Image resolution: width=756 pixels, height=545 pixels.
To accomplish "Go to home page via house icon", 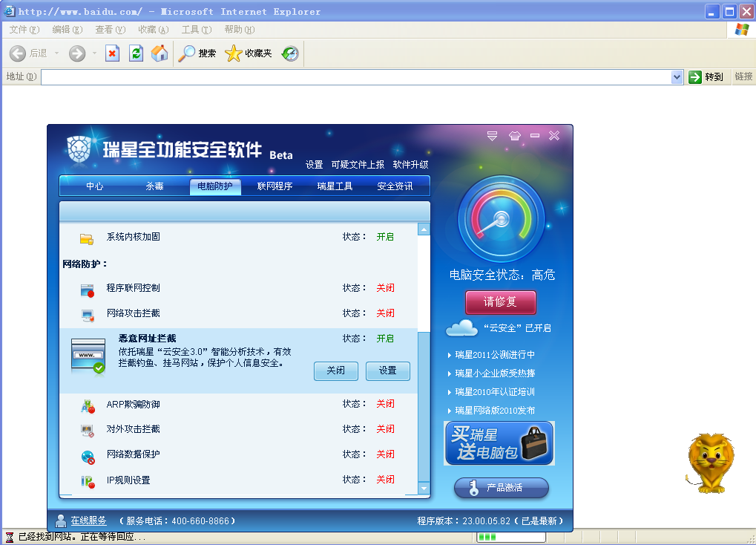I will [x=160, y=53].
